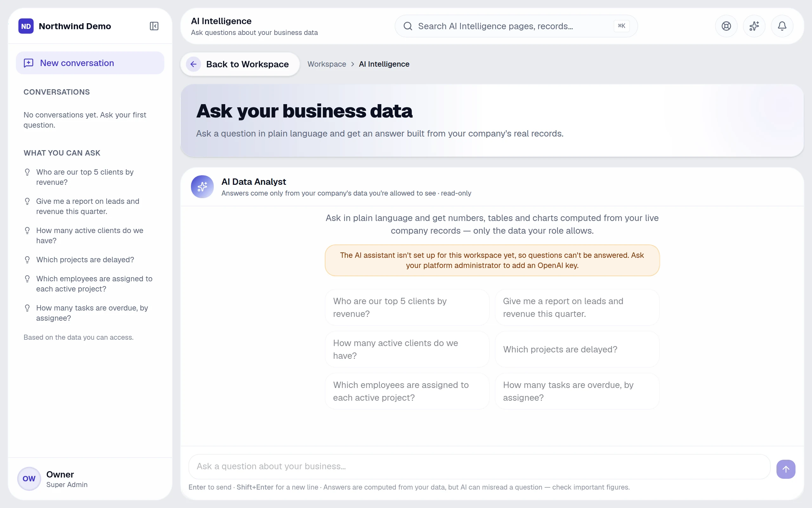The width and height of the screenshot is (812, 508).
Task: Click the back arrow icon
Action: tap(193, 64)
